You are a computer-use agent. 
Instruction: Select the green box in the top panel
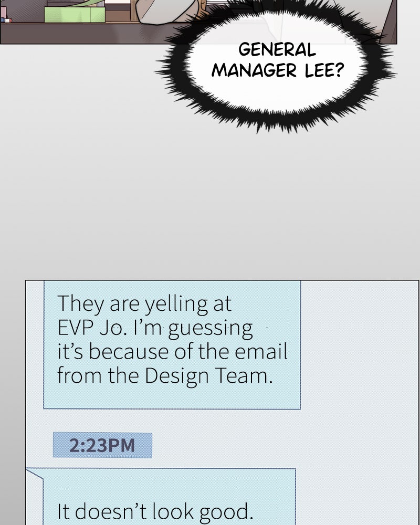tap(75, 14)
